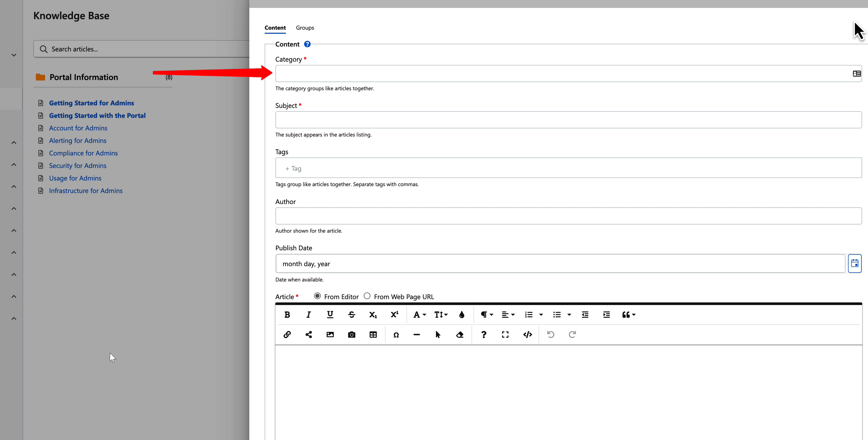Open the Publish Date calendar picker

click(855, 264)
